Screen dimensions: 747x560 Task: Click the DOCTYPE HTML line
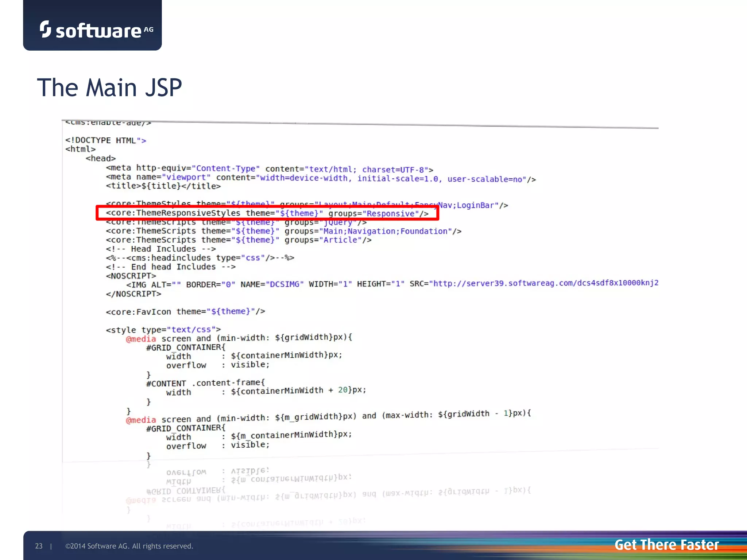click(106, 140)
